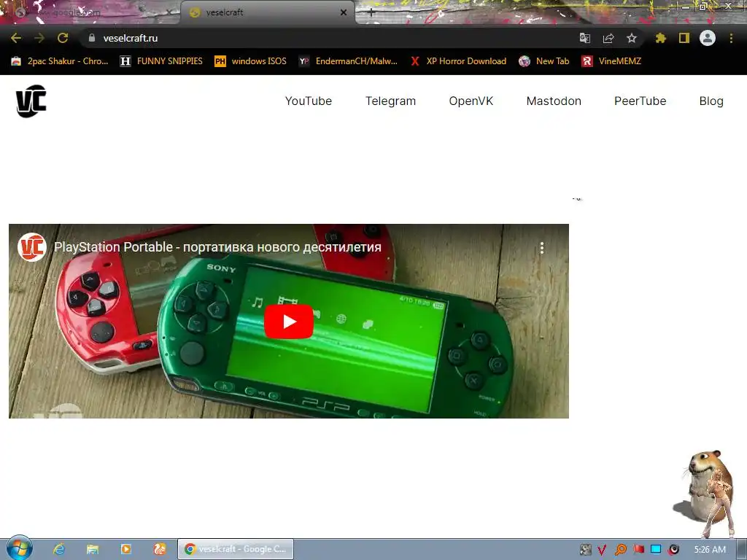Open the 2pac Shakur bookmark

[x=60, y=61]
